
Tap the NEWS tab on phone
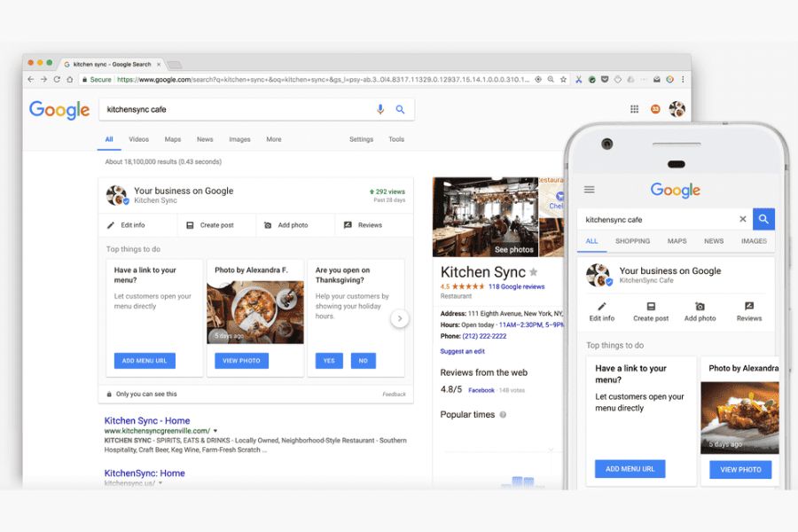tap(714, 241)
